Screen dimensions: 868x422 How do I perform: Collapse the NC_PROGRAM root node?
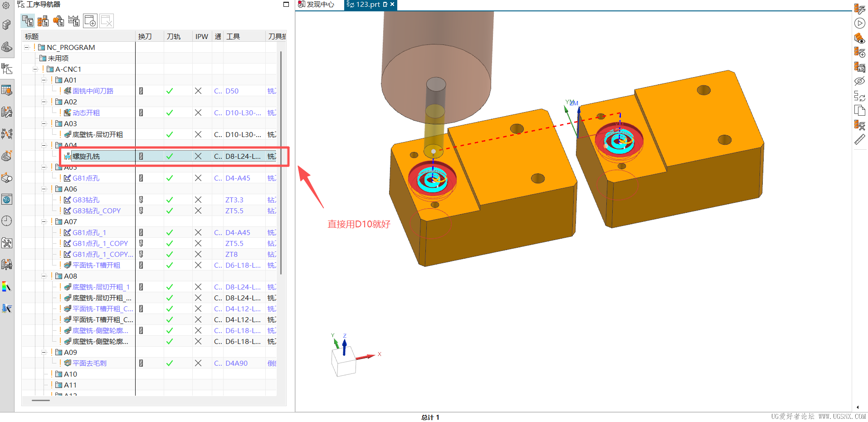[x=27, y=47]
